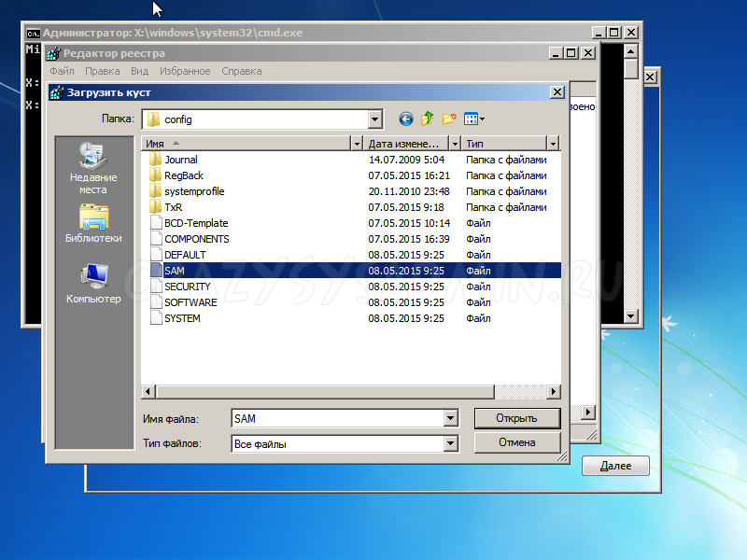Click into the Имя файла text field
The image size is (747, 560).
click(x=336, y=419)
